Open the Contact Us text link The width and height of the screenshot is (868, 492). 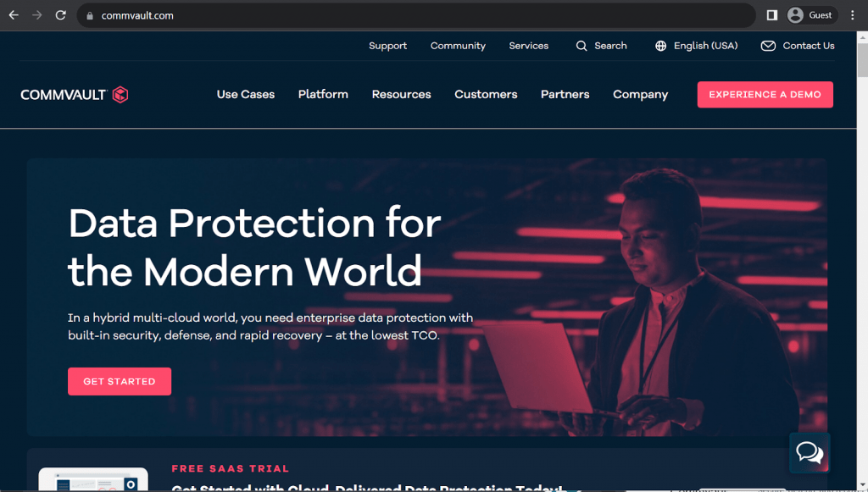click(808, 46)
